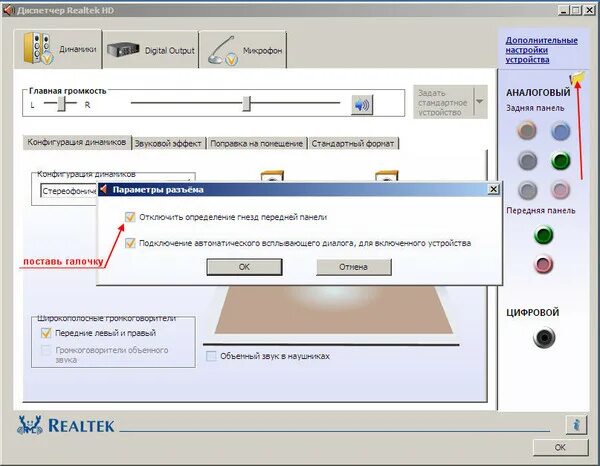Select the Конфигурация динамиков tab
The image size is (600, 466).
(x=77, y=142)
